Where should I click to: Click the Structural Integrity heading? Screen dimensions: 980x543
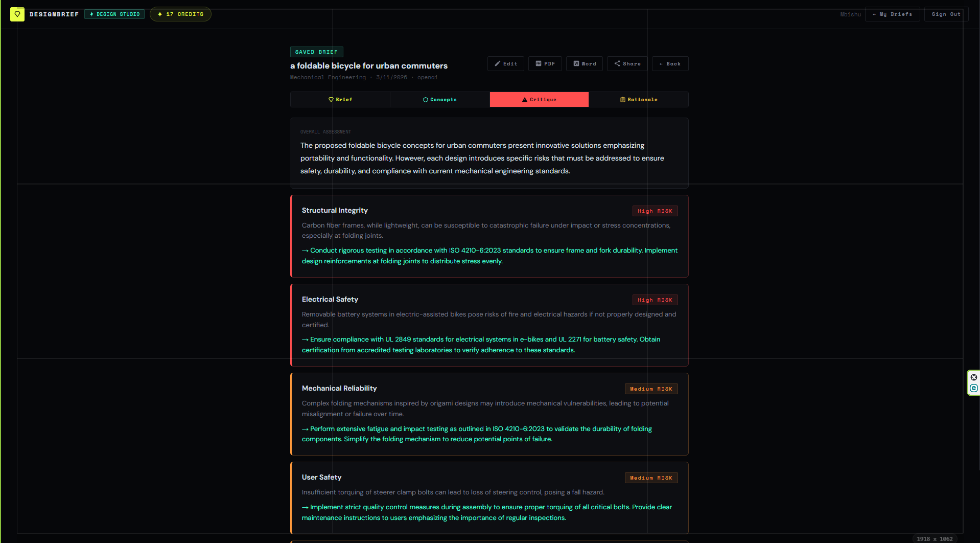pos(335,211)
